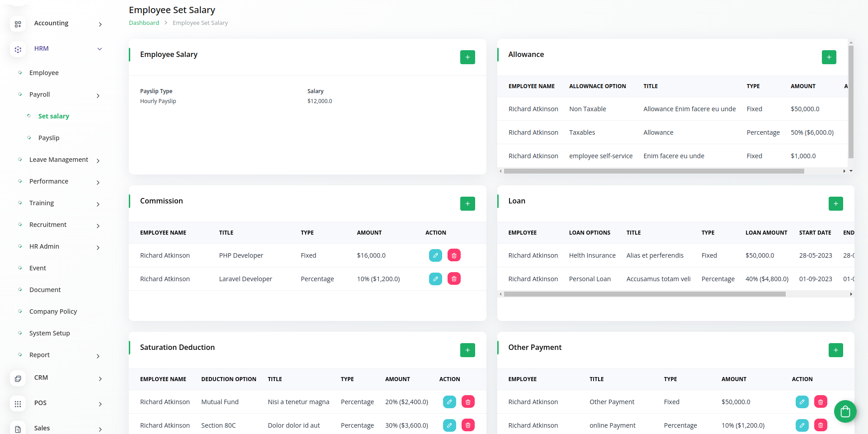Expand Leave Management submenu
This screenshot has width=868, height=434.
click(59, 160)
